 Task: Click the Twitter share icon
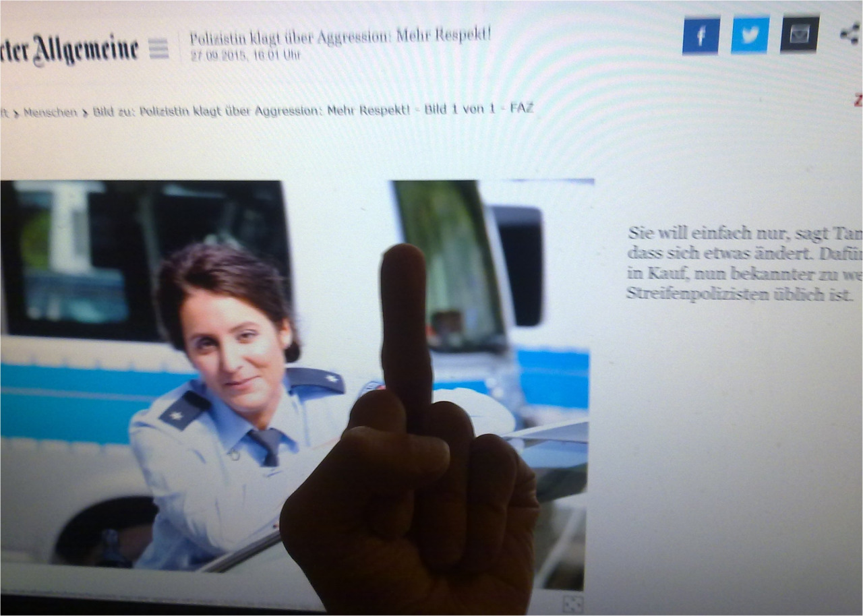click(x=750, y=35)
